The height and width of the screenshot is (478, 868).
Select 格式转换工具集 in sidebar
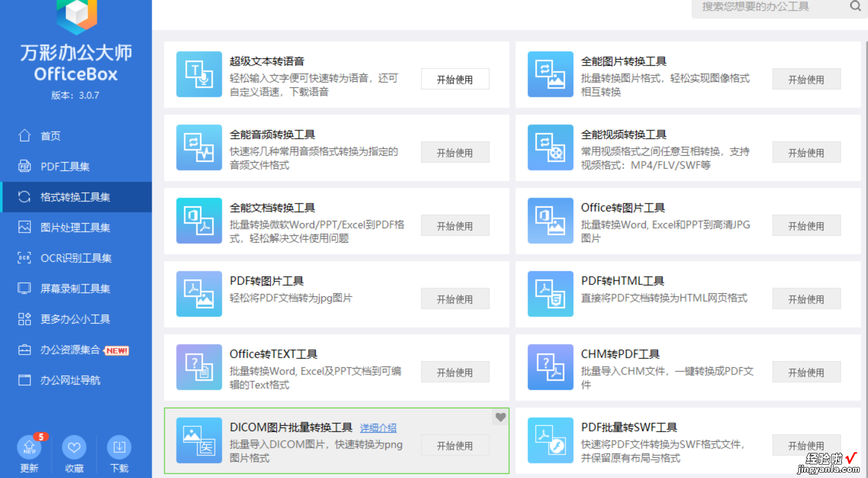click(76, 197)
